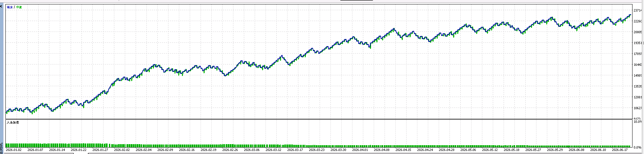Click the 14989 axis value
Viewport: 644px width, 154px height.
tap(638, 76)
